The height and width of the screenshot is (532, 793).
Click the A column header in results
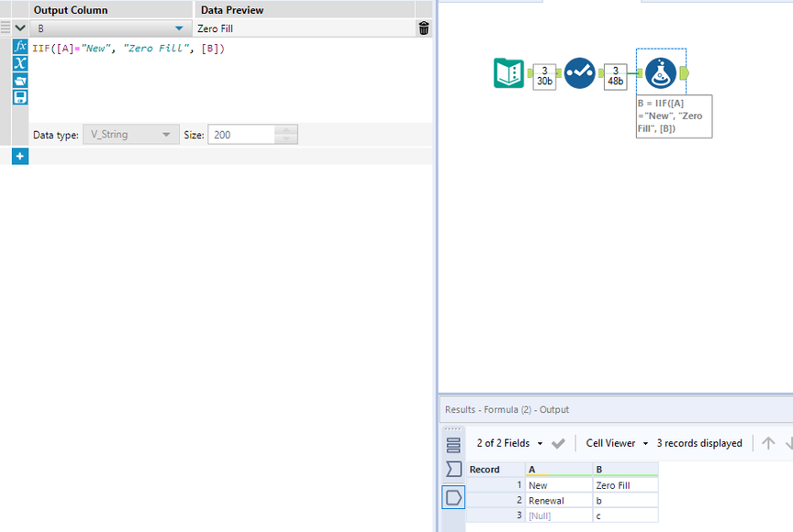point(559,470)
